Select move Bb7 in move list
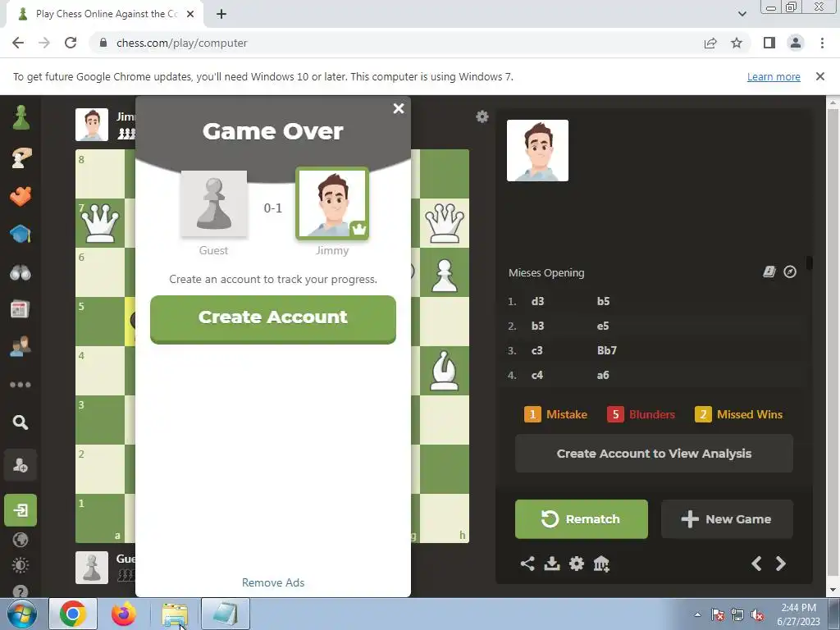This screenshot has height=630, width=840. coord(607,350)
